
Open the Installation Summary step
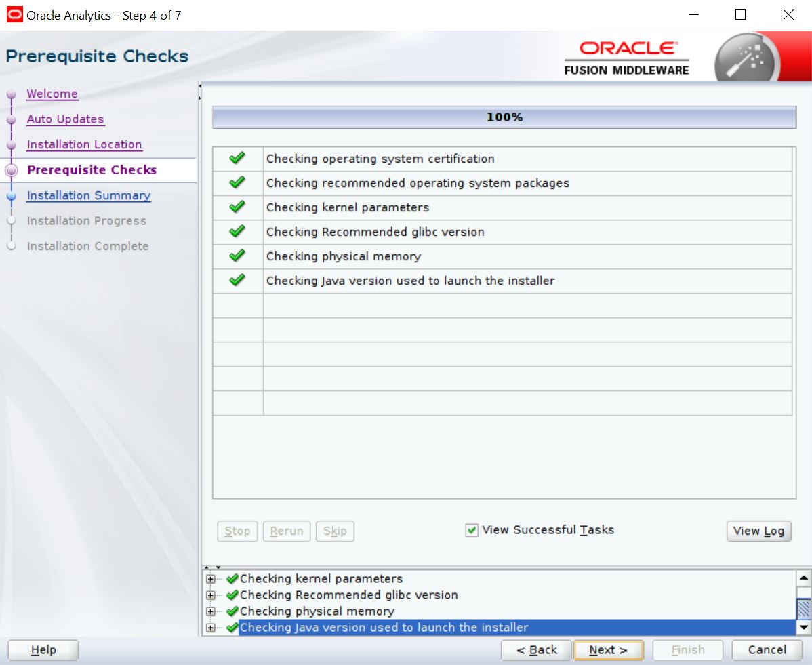point(89,195)
